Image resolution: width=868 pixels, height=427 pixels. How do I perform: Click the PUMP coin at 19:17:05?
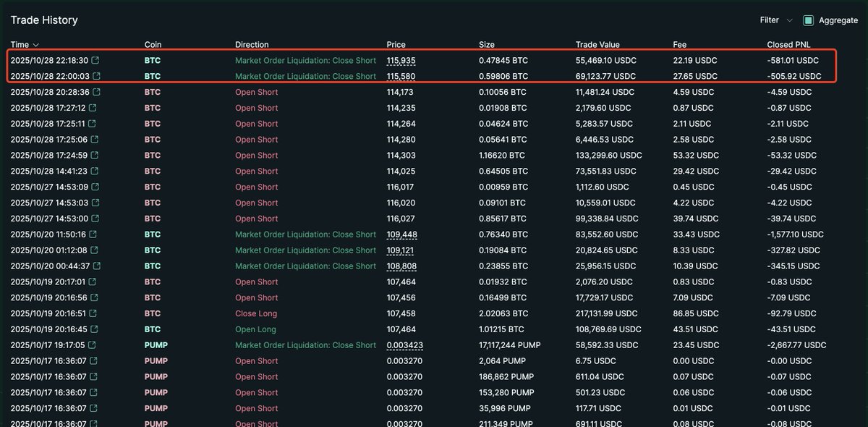(156, 345)
